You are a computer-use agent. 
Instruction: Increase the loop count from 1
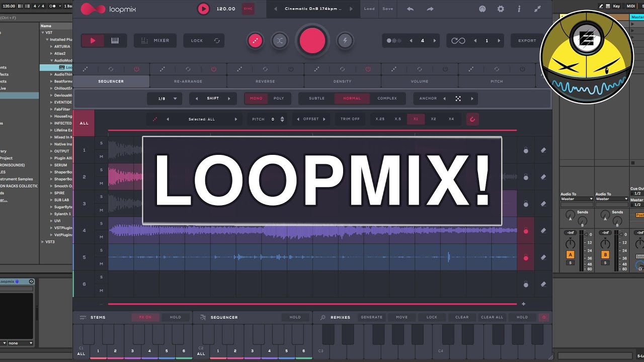(499, 41)
